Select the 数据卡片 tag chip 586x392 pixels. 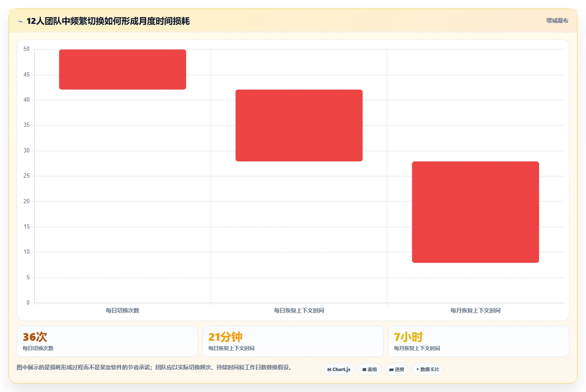[428, 369]
